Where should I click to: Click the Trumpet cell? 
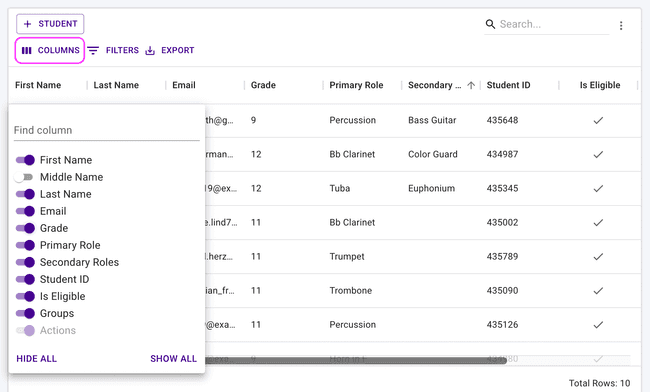[347, 256]
